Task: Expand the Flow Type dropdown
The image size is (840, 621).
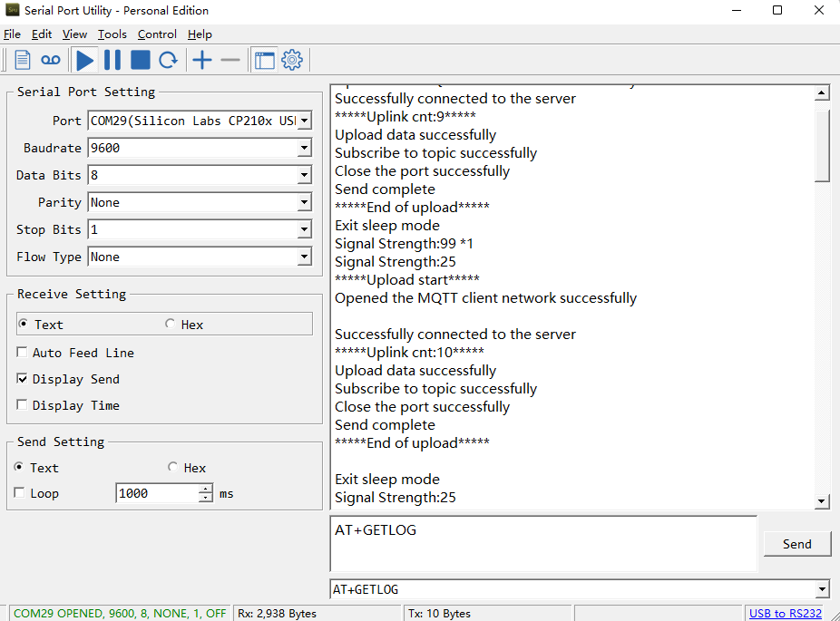Action: [304, 257]
